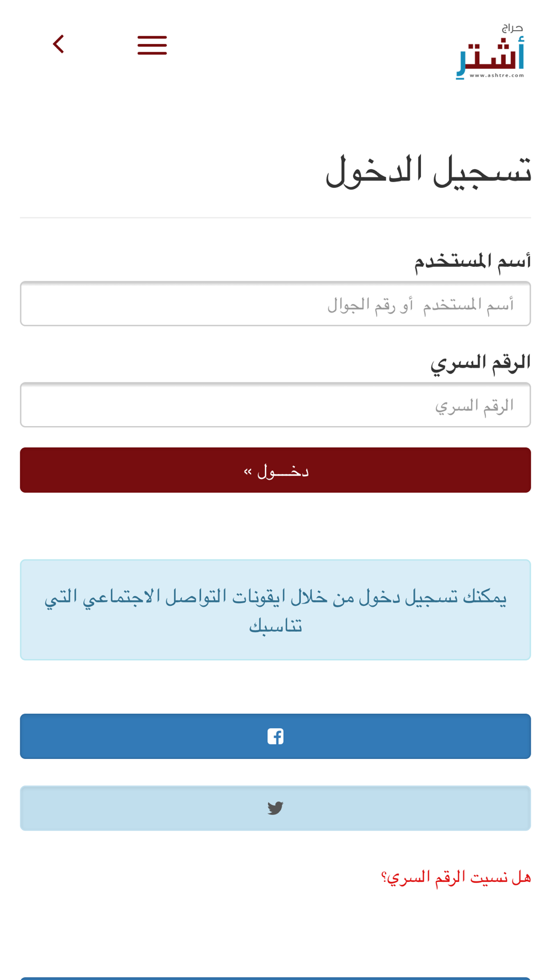This screenshot has width=551, height=980.
Task: Submit with the دخـــول login button
Action: [275, 470]
